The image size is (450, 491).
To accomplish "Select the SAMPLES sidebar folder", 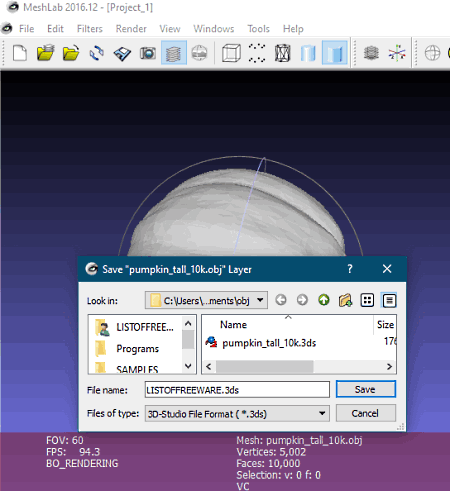I will [127, 369].
